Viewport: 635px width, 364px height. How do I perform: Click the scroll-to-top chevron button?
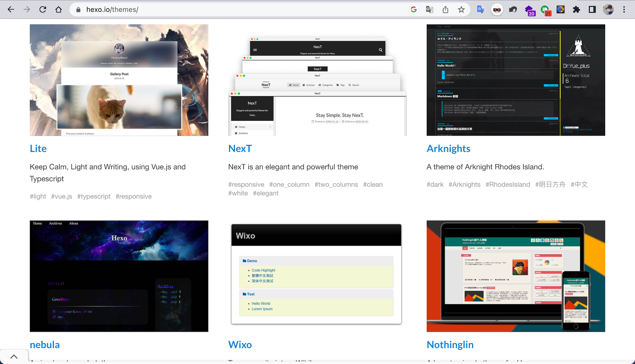[14, 357]
